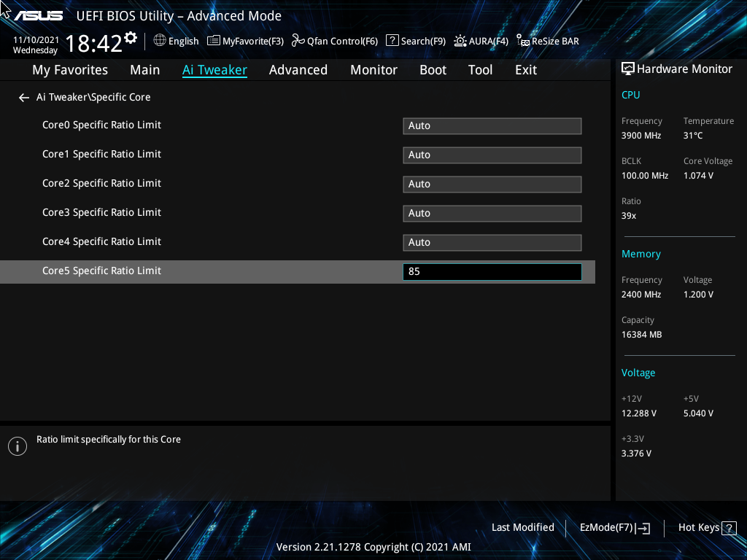
Task: Click the +3.3V 3.376 V reading
Action: [636, 454]
